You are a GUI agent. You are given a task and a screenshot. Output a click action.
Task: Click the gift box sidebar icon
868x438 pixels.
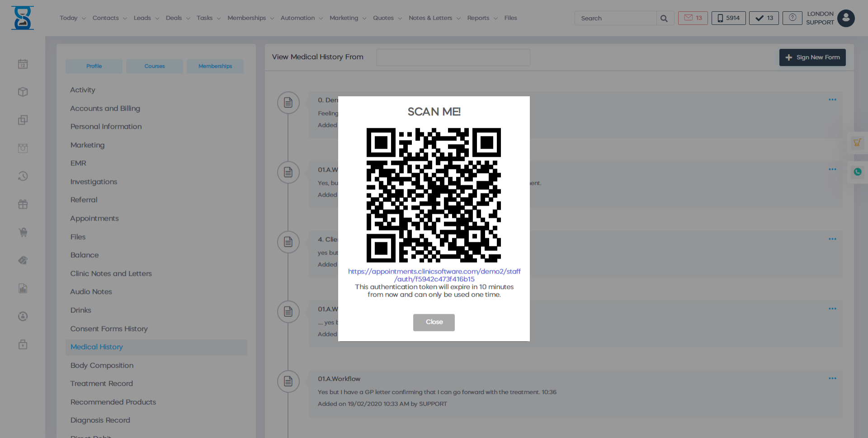tap(23, 204)
